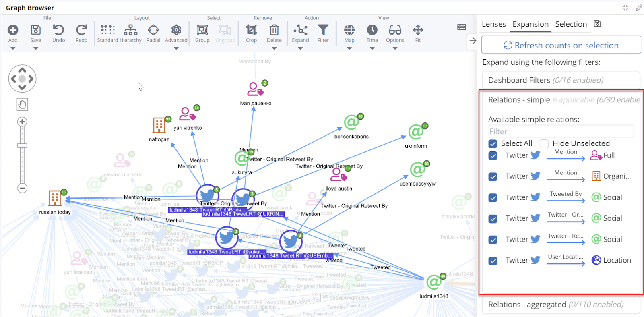The width and height of the screenshot is (644, 317).
Task: Open the Add dropdown arrow
Action: pyautogui.click(x=13, y=48)
